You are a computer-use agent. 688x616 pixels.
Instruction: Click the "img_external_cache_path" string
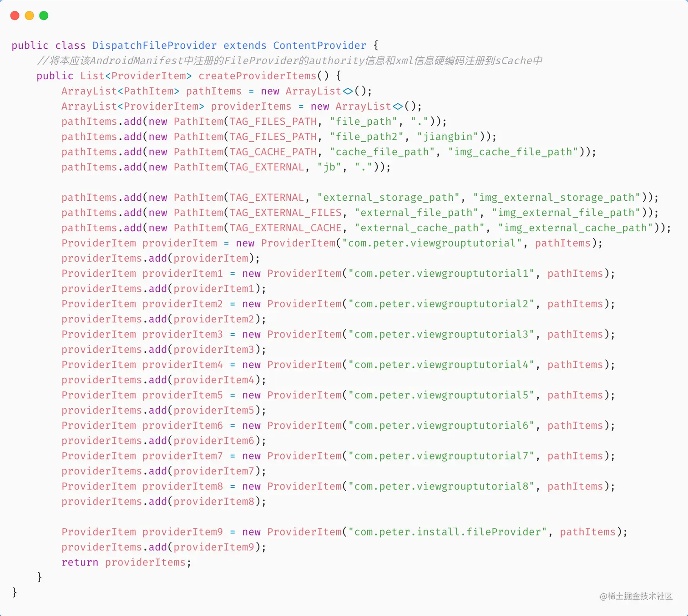(x=575, y=228)
